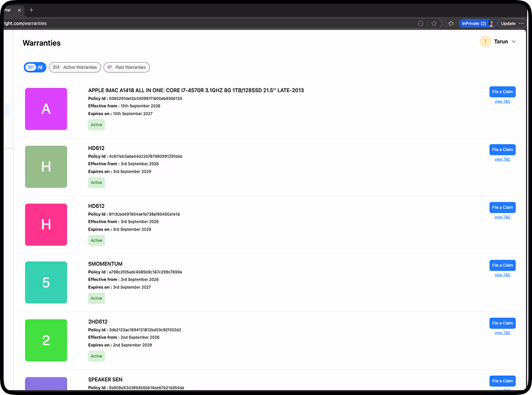The image size is (532, 395).
Task: Switch to Active Warranties filter
Action: (75, 67)
